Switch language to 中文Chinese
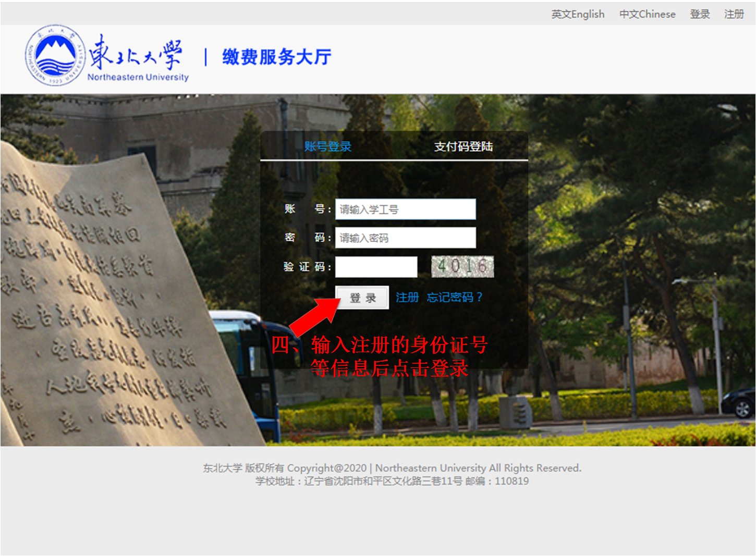756x556 pixels. (x=647, y=14)
